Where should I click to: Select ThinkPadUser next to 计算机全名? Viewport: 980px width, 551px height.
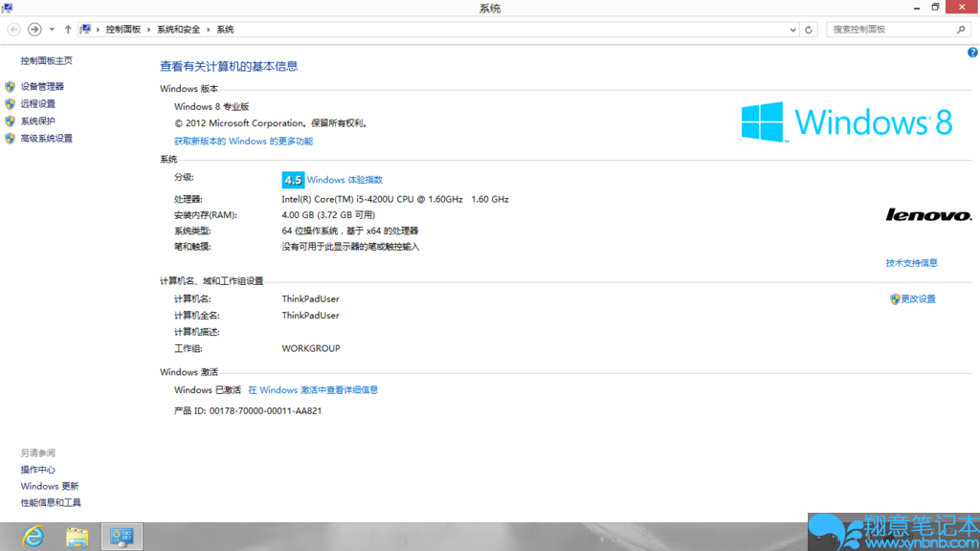(x=310, y=316)
